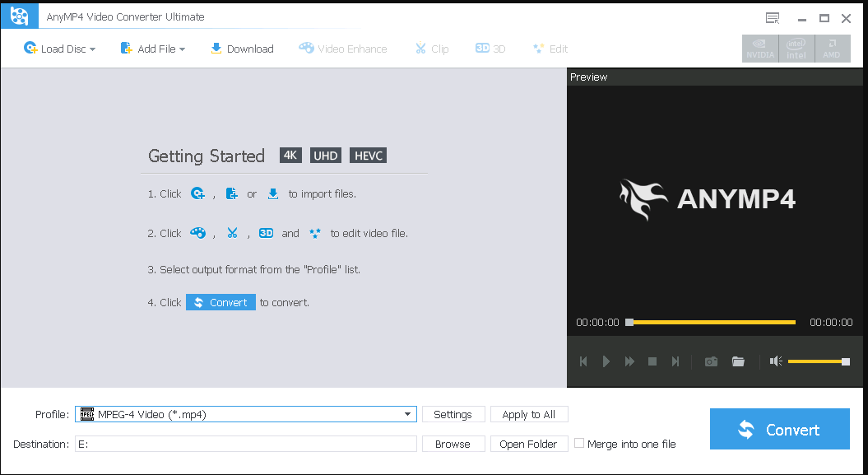Select the Clip scissors tool

[432, 49]
